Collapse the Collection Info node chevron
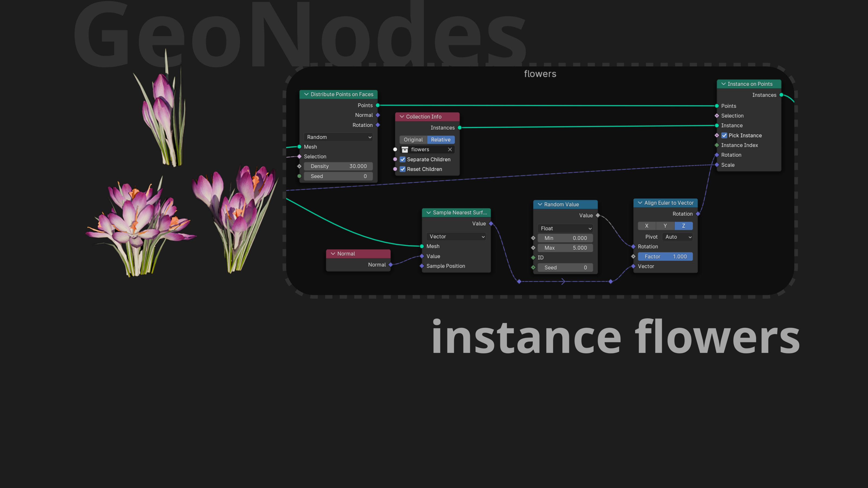868x488 pixels. point(402,117)
